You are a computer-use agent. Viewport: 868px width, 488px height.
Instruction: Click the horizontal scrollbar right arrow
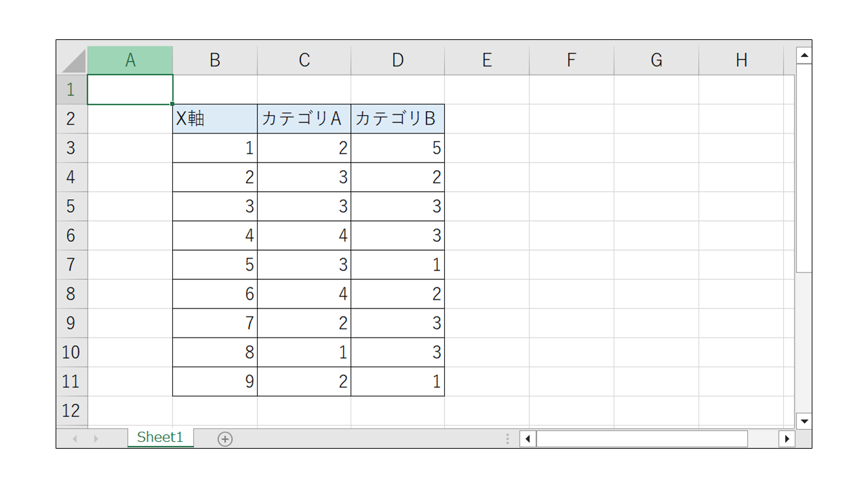[x=787, y=439]
